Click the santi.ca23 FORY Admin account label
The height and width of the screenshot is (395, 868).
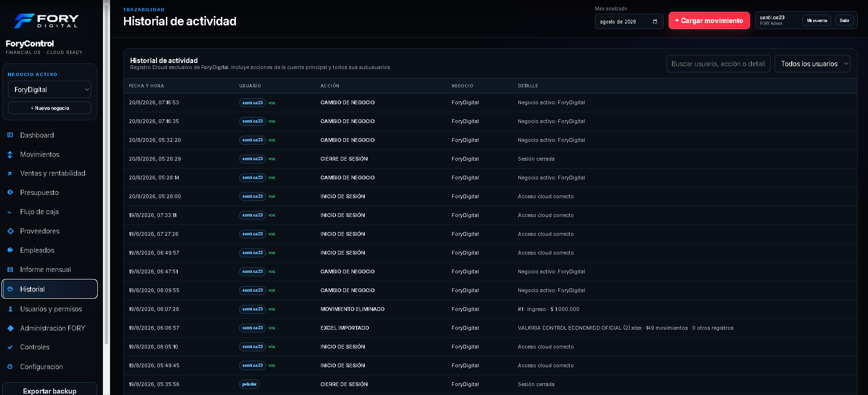[x=772, y=20]
